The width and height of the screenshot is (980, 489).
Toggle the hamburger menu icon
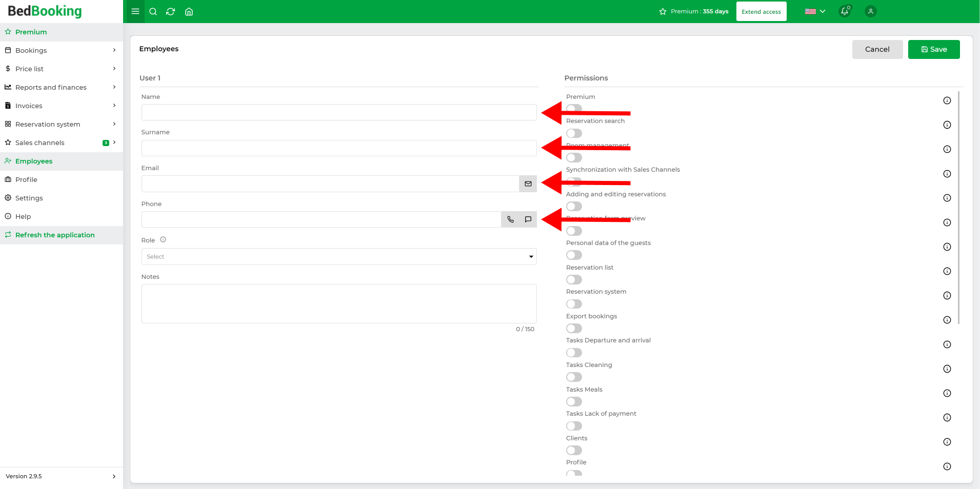click(135, 11)
